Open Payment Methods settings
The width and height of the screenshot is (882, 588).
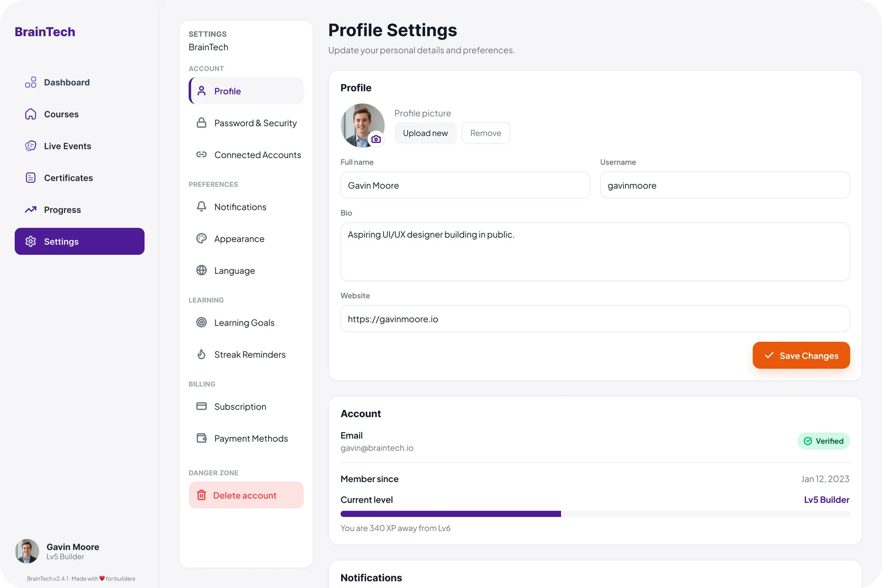[246, 438]
